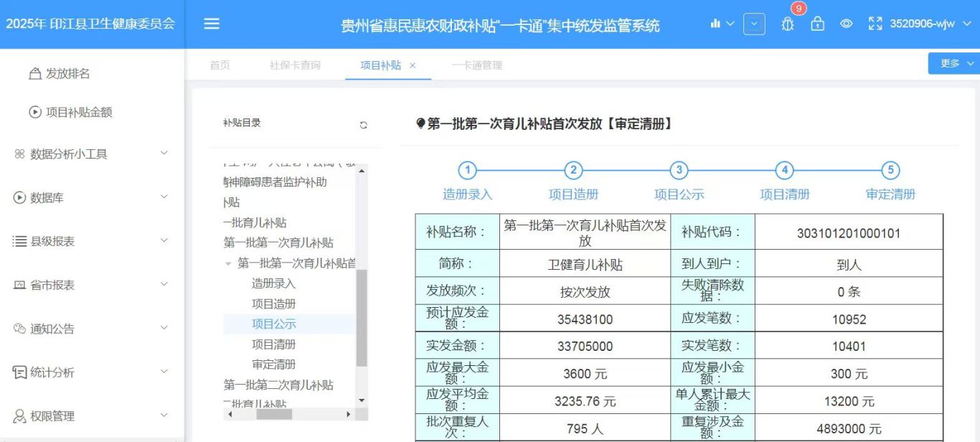This screenshot has height=442, width=980.
Task: Open the bug report icon with badge
Action: 788,24
